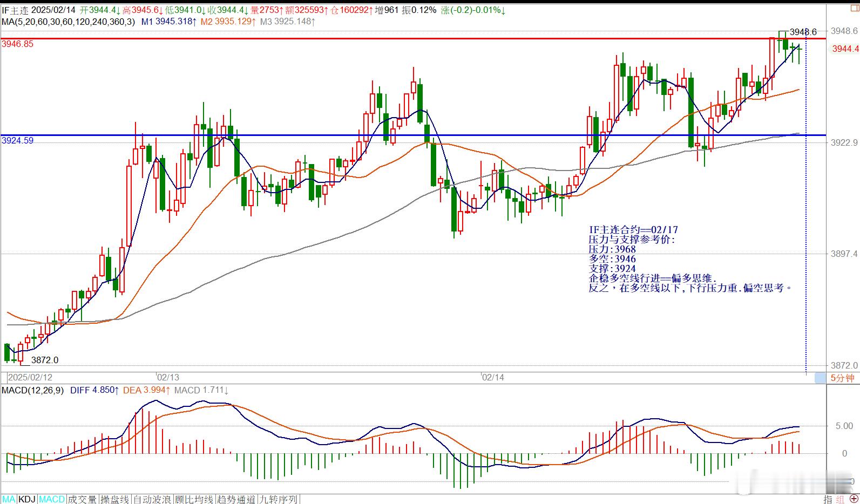Click the red 3944.4 current price tag
Screen dimensions: 860x504
[x=845, y=49]
